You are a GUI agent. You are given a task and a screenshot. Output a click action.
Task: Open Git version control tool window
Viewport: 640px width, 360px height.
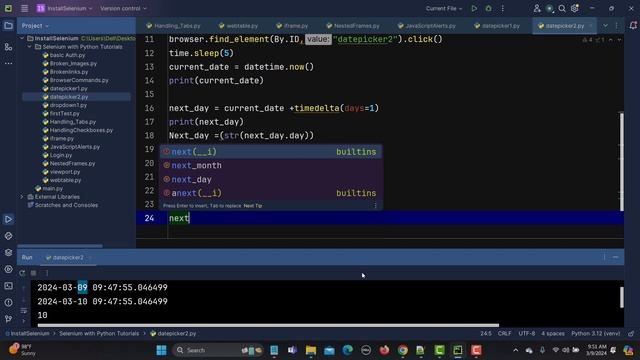8,319
